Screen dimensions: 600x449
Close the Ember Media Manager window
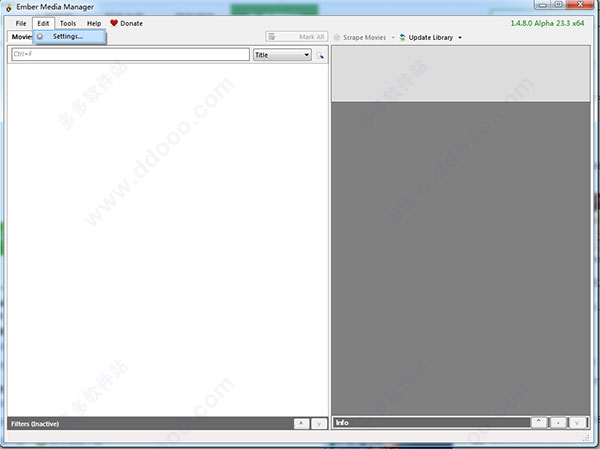point(580,5)
